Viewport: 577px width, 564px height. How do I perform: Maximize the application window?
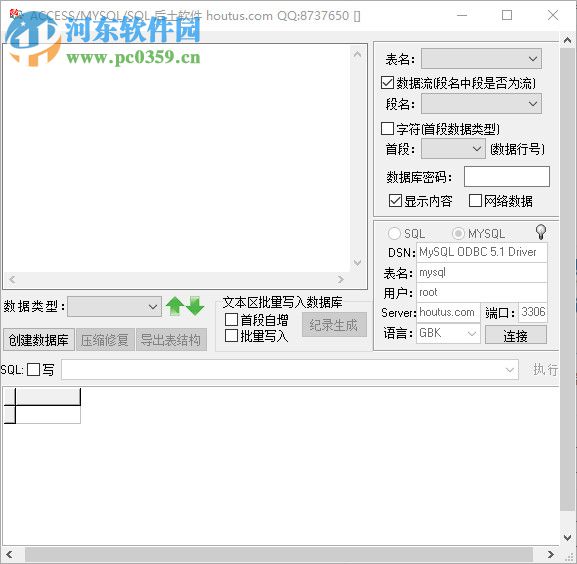507,15
